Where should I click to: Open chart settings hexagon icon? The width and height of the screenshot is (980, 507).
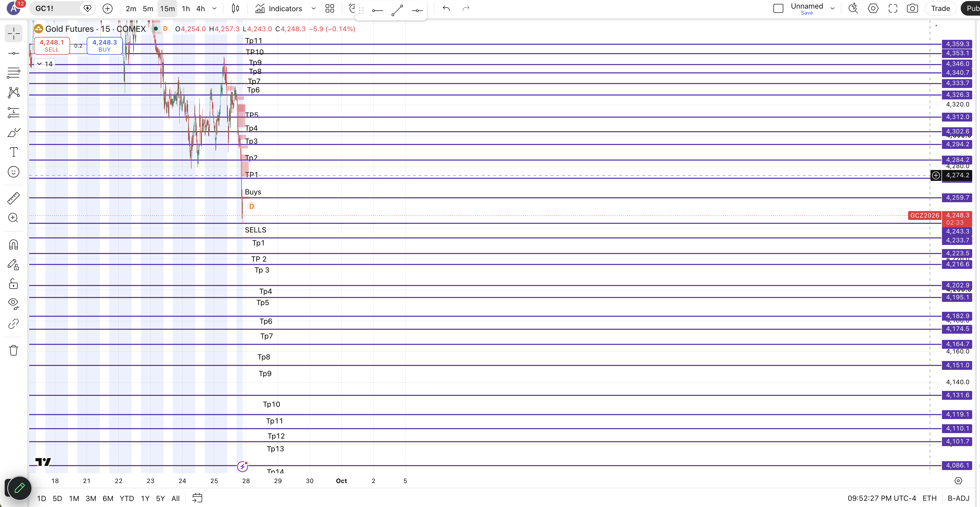click(x=873, y=8)
